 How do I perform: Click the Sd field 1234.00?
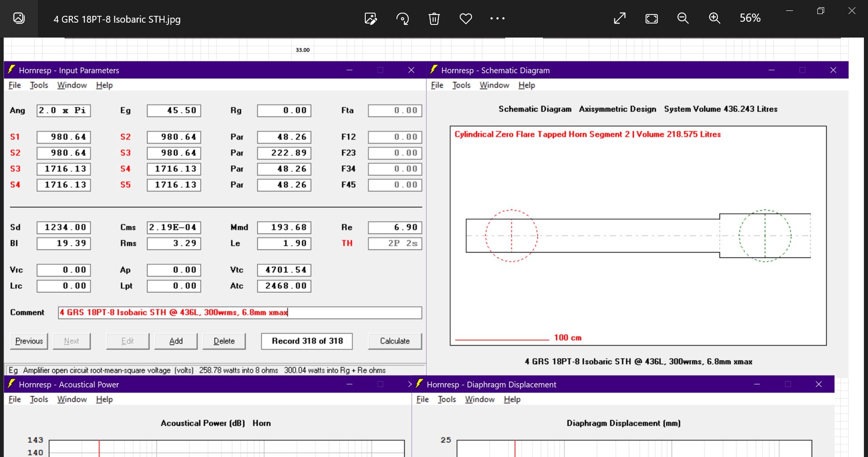click(x=64, y=227)
